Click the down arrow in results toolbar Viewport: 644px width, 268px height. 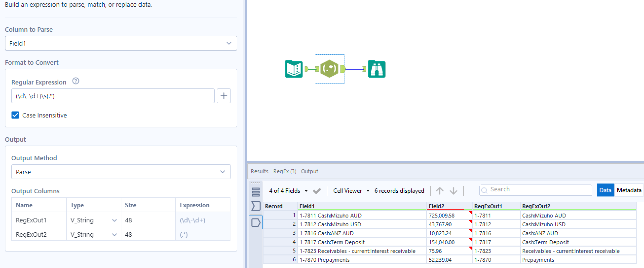point(453,191)
